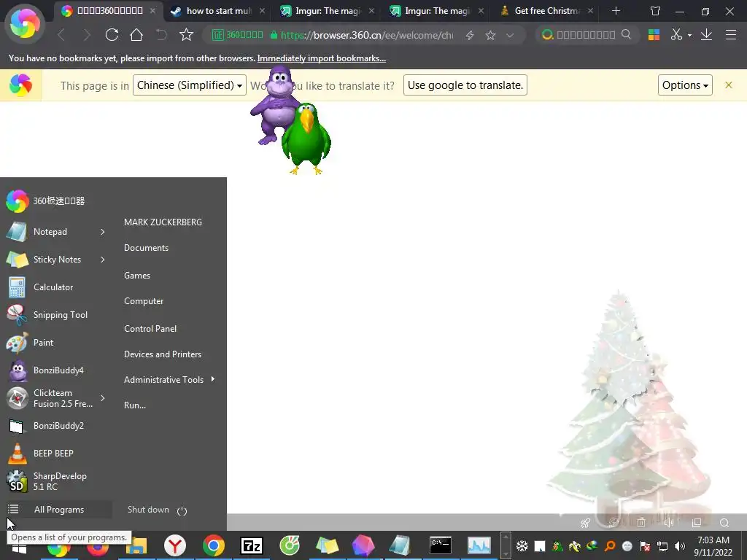Open Computer from Start menu
The height and width of the screenshot is (560, 747).
coord(144,301)
